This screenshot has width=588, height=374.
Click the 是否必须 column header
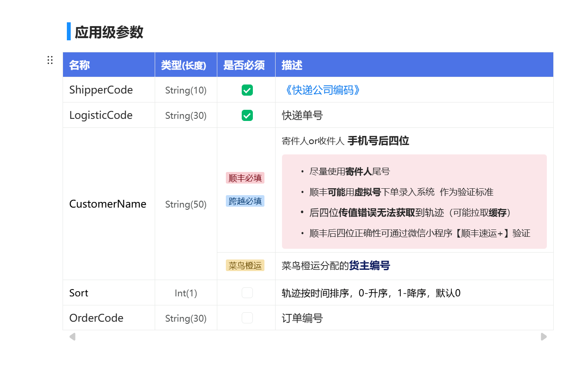pos(244,65)
